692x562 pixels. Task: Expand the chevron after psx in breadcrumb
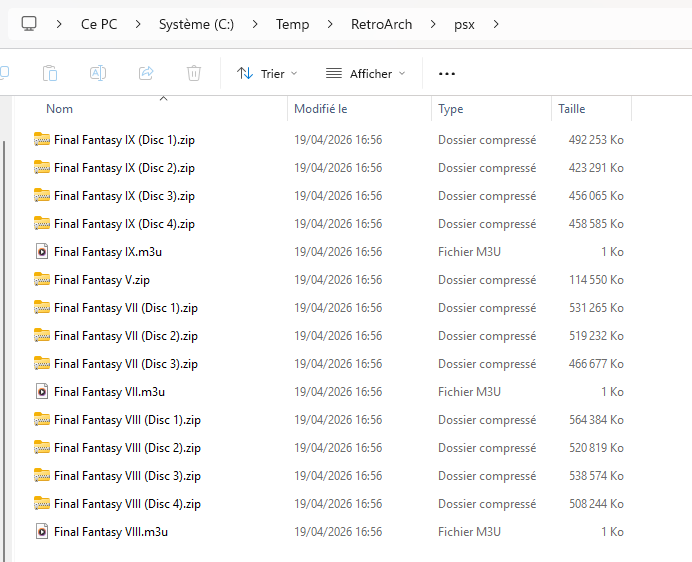[x=496, y=24]
